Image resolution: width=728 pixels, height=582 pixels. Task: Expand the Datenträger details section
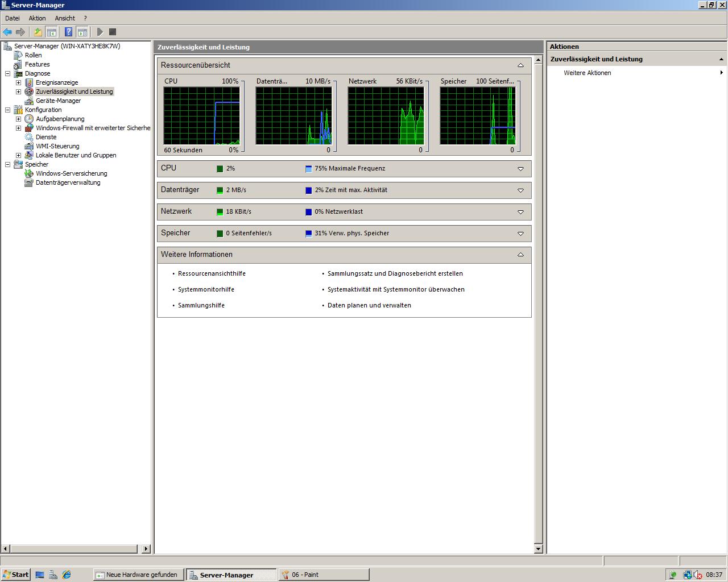(x=520, y=190)
